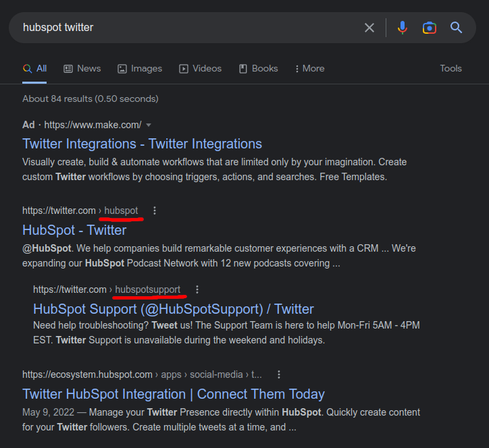This screenshot has width=489, height=448.
Task: Click the bold @HubSpot snippet text
Action: coord(47,248)
